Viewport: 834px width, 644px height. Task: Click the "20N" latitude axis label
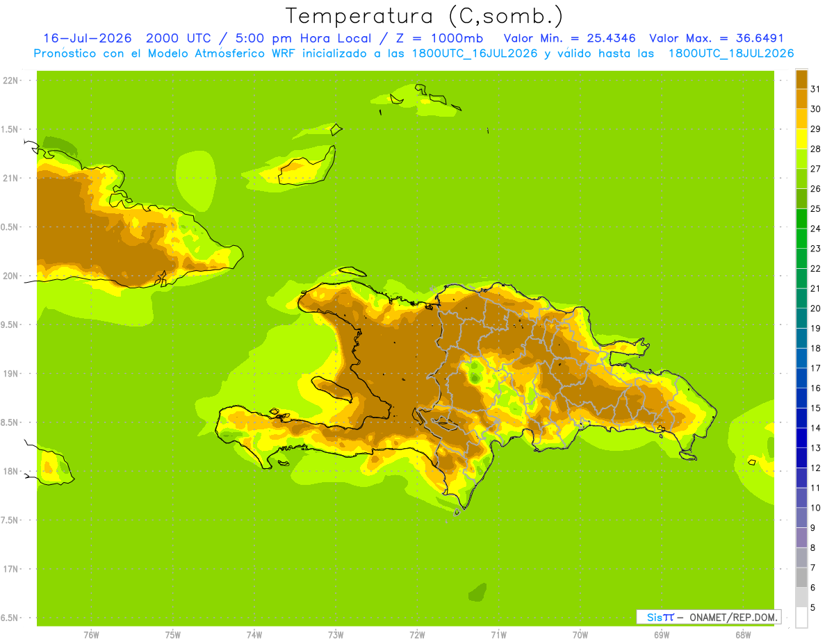[11, 276]
